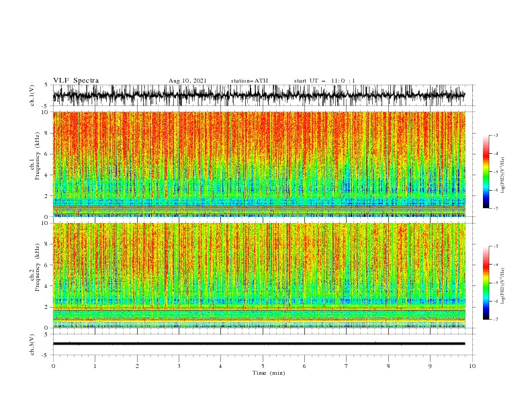Click the upper PSD color scale bar
Viewport: 532px width, 411px height.
pyautogui.click(x=486, y=172)
